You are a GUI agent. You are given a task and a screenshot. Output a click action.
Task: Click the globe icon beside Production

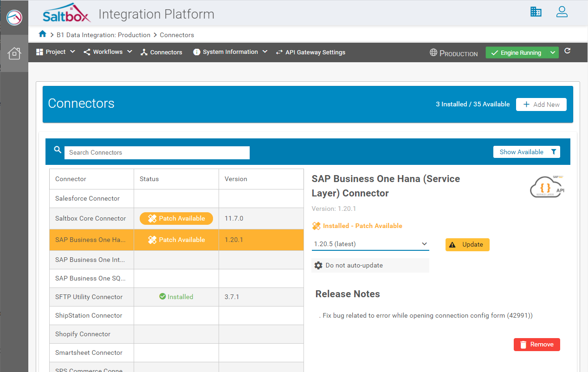click(x=433, y=52)
